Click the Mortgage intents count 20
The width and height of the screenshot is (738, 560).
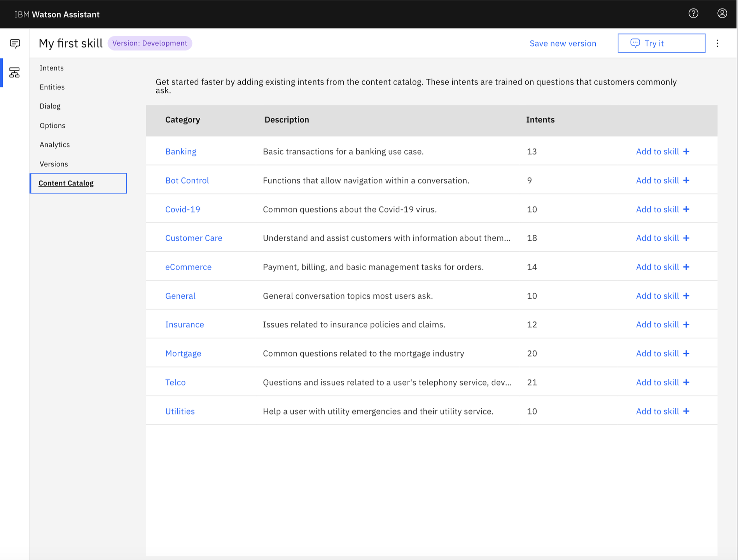coord(532,353)
